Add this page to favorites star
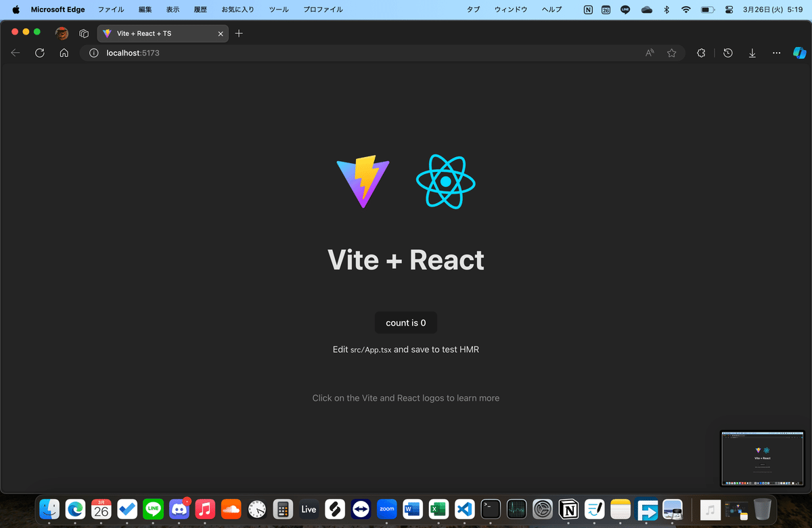 click(671, 53)
